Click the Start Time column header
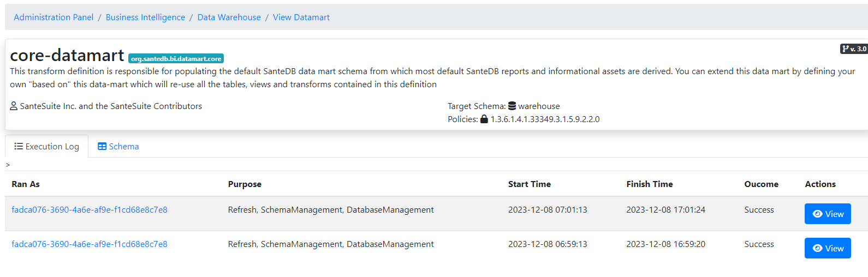The height and width of the screenshot is (277, 868). [x=529, y=184]
